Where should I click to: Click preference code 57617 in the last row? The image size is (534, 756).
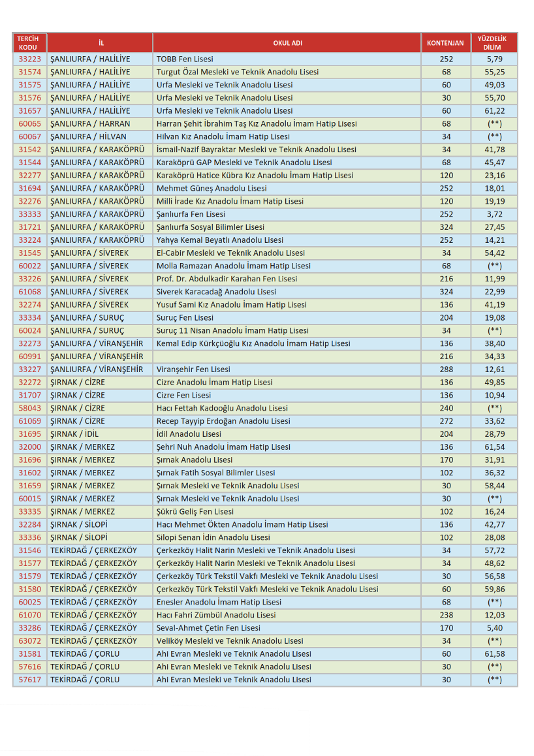pos(29,680)
